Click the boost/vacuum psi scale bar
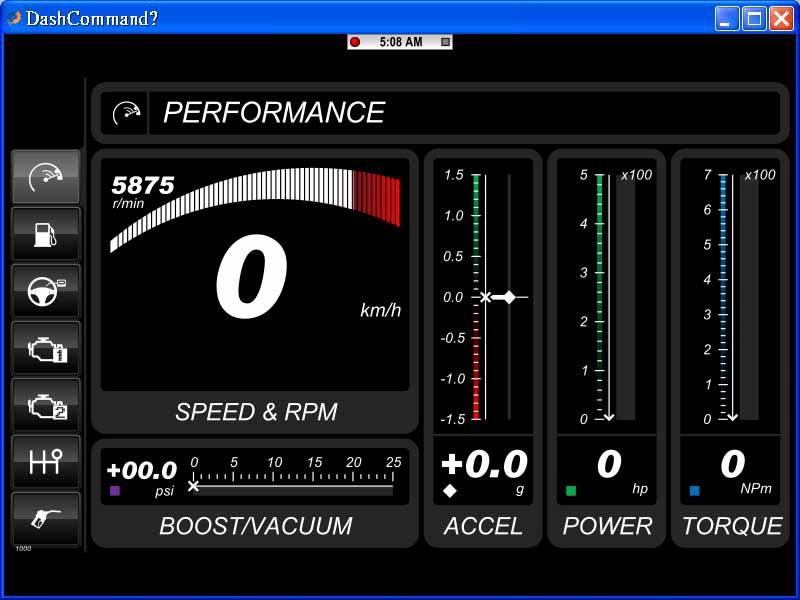The width and height of the screenshot is (800, 600). (293, 488)
